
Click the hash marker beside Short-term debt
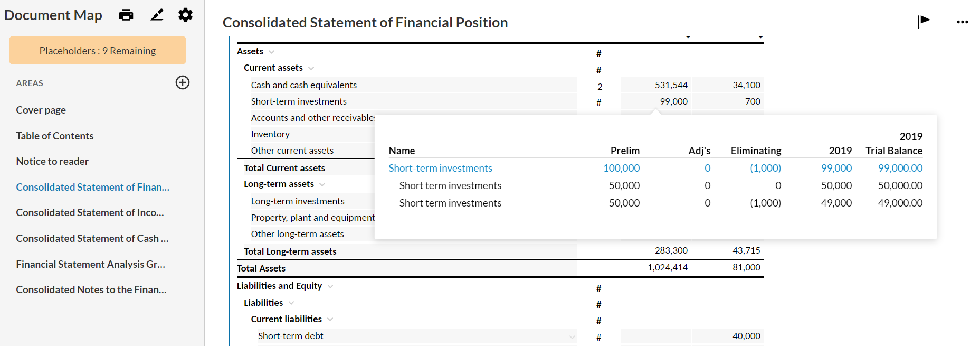(x=598, y=337)
